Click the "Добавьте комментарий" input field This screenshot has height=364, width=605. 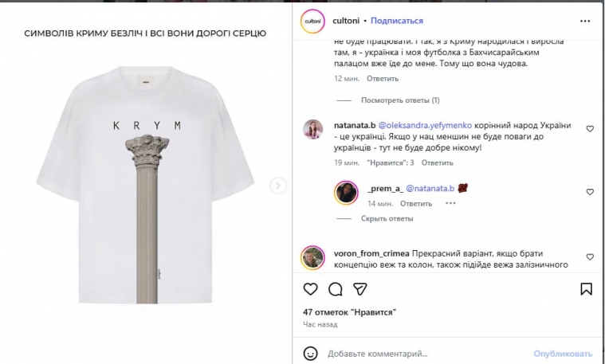point(414,353)
